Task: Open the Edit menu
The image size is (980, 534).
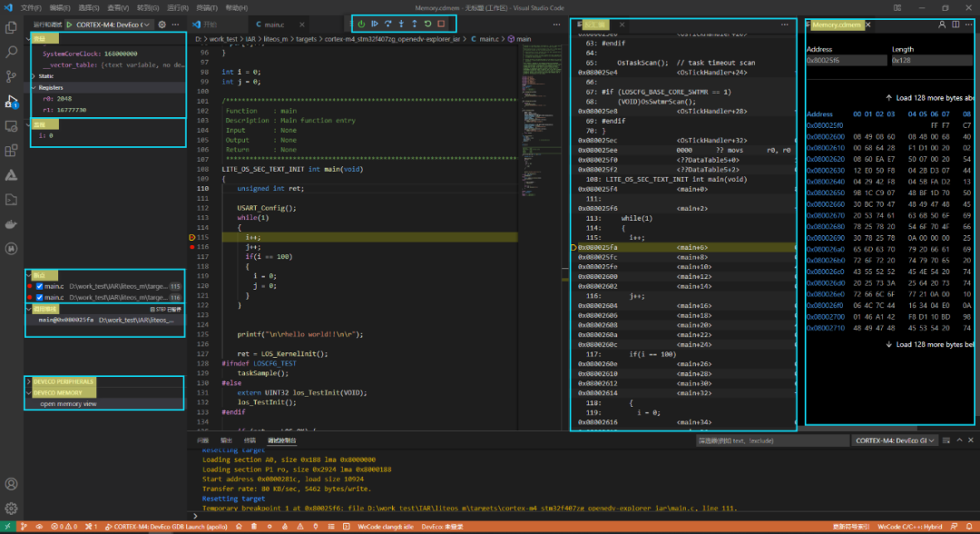Action: pyautogui.click(x=59, y=7)
